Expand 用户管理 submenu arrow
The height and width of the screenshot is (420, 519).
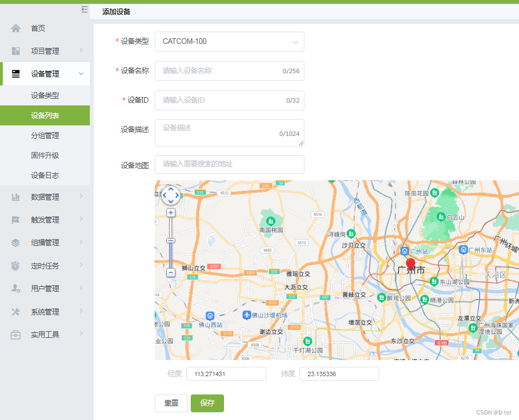(81, 288)
